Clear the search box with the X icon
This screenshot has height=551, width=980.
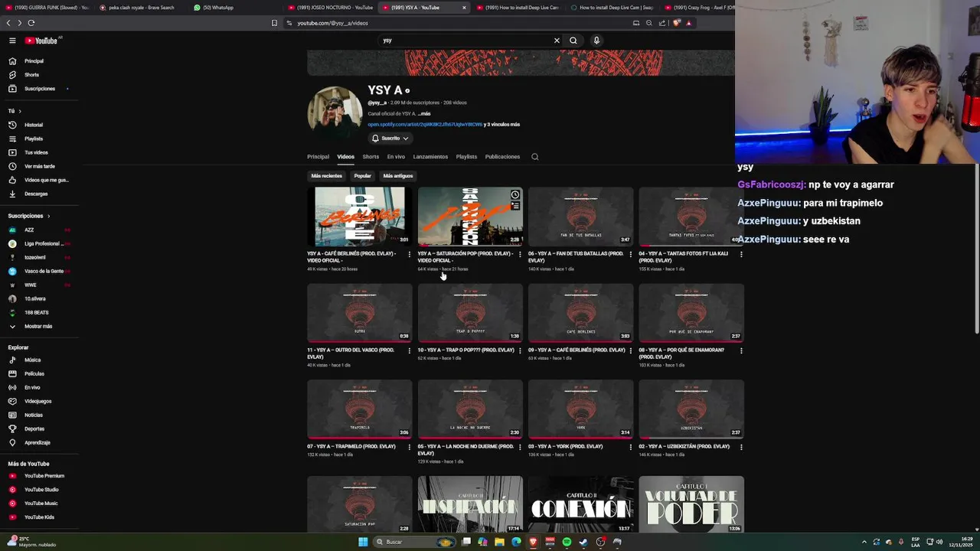(x=557, y=41)
